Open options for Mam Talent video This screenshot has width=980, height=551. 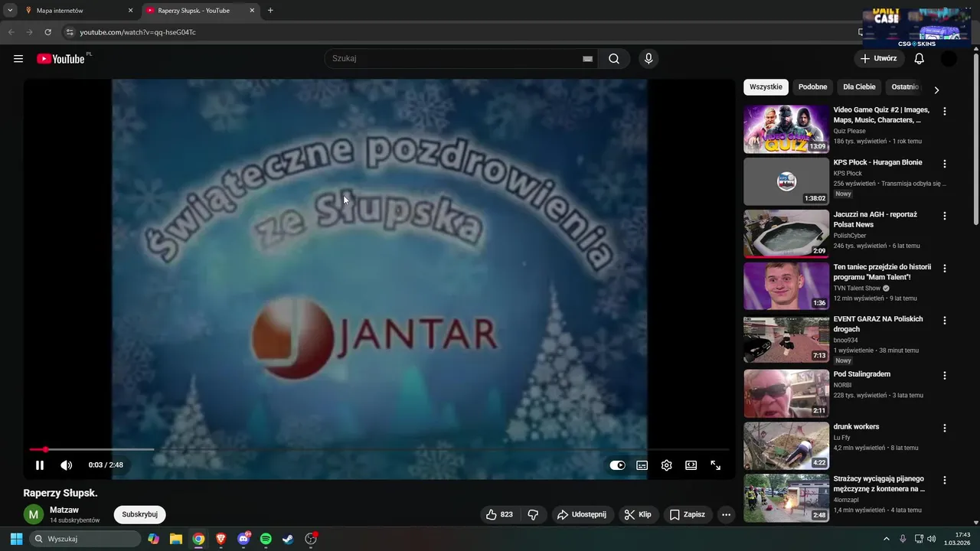[x=945, y=269]
